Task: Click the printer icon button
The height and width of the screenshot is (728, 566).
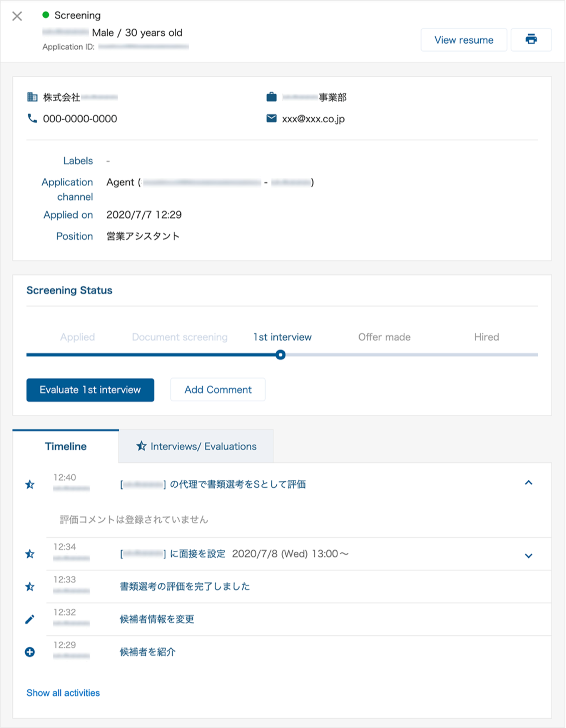Action: (531, 40)
